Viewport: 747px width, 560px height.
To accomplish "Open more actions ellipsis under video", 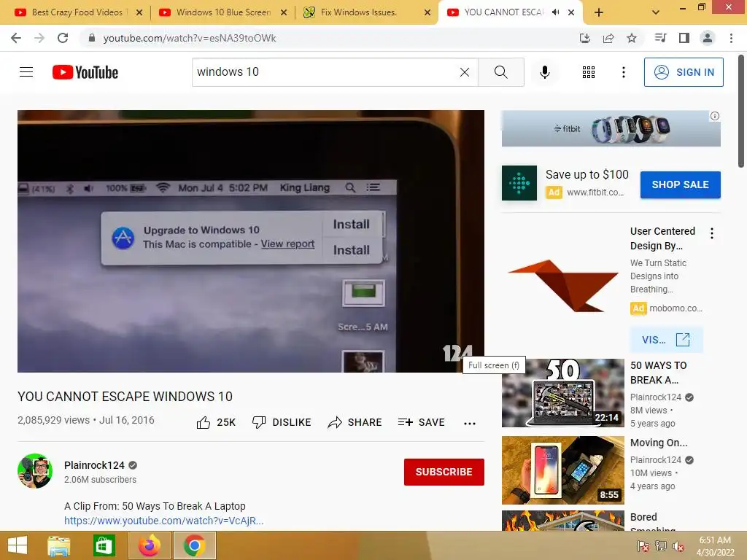I will tap(470, 424).
